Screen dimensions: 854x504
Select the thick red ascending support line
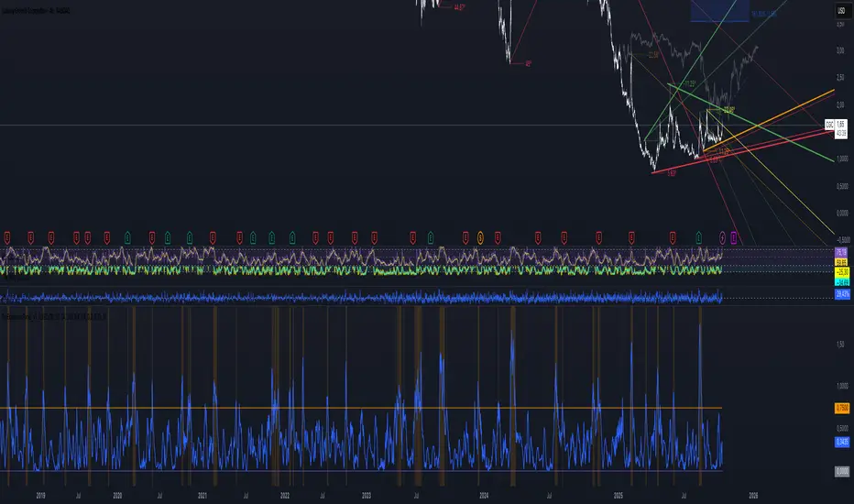click(x=743, y=152)
